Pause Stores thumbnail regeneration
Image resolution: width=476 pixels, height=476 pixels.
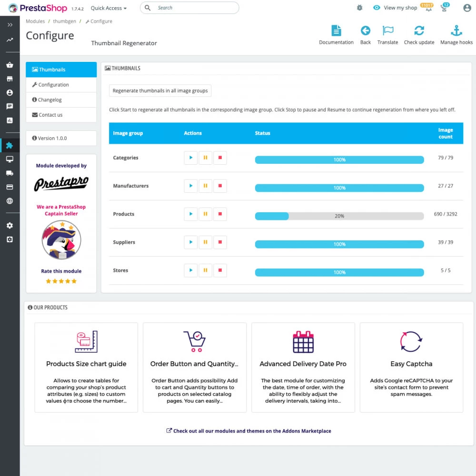205,270
